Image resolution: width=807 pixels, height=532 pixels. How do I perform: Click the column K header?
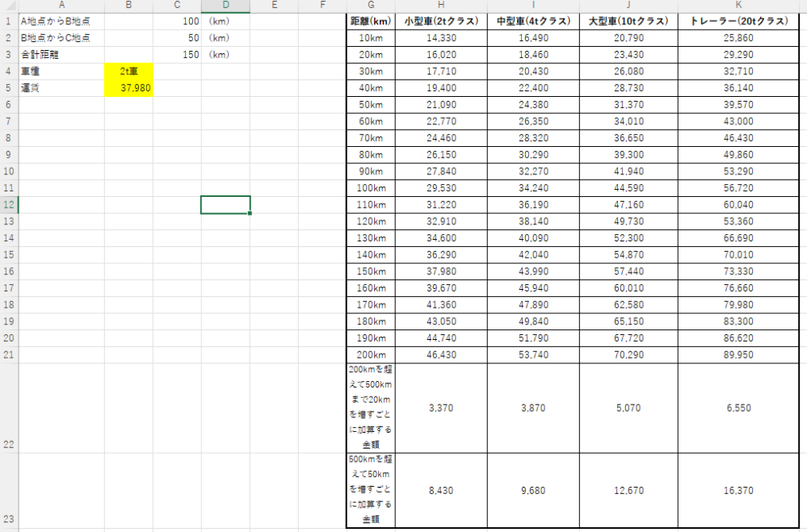click(741, 6)
